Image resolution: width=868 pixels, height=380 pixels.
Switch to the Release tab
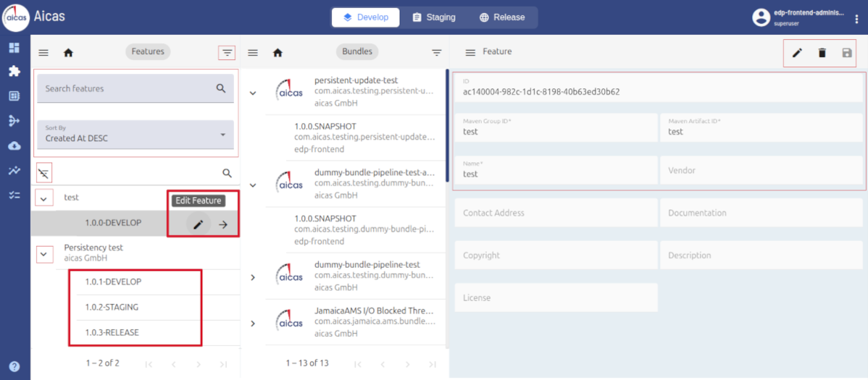tap(502, 17)
